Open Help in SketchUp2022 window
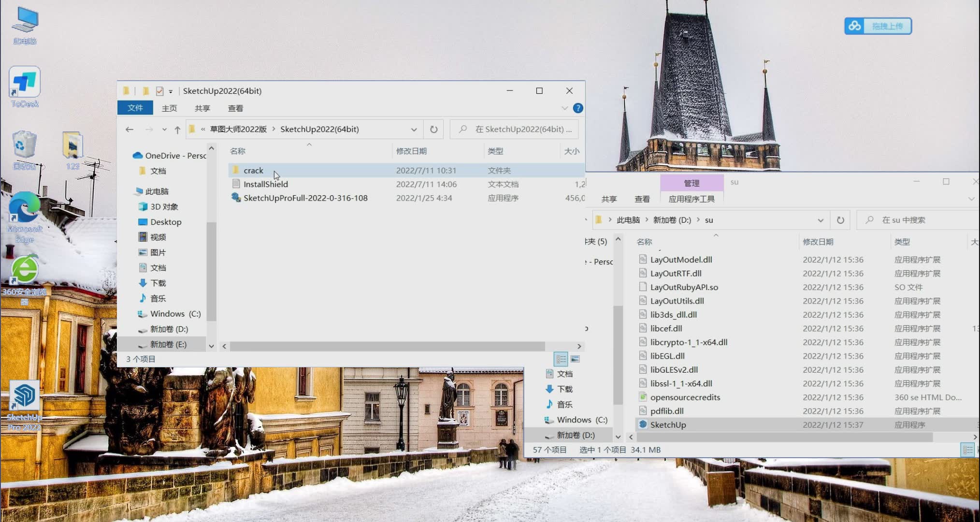 tap(578, 108)
